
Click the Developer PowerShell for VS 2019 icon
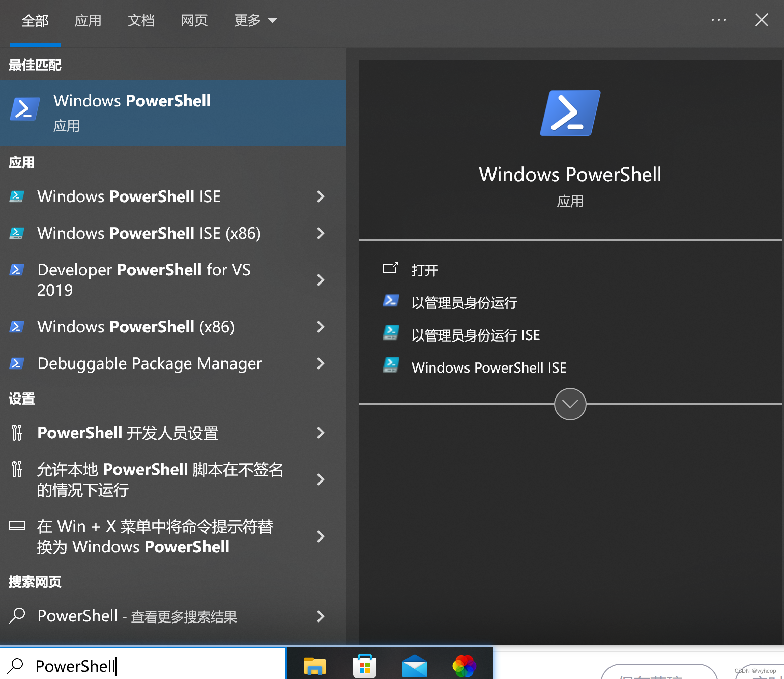17,270
